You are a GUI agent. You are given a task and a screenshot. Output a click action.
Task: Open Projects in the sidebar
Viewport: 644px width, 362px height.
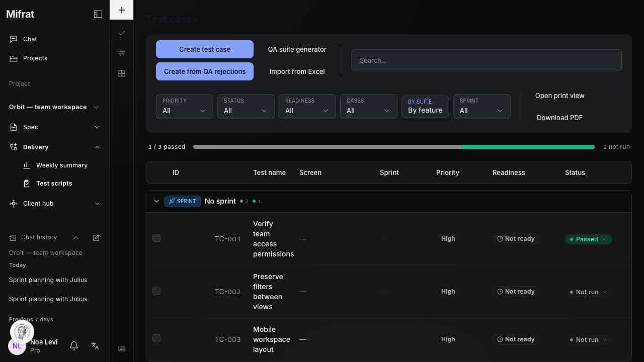tap(54, 58)
